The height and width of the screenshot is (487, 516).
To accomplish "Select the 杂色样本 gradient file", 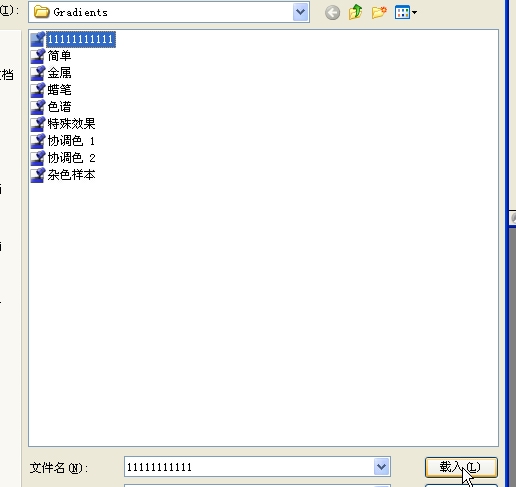I will [63, 175].
